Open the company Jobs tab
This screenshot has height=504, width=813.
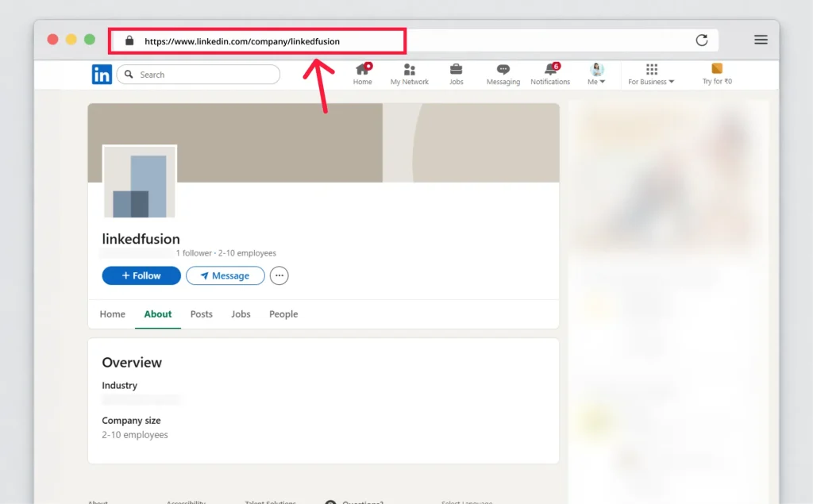[x=241, y=314]
